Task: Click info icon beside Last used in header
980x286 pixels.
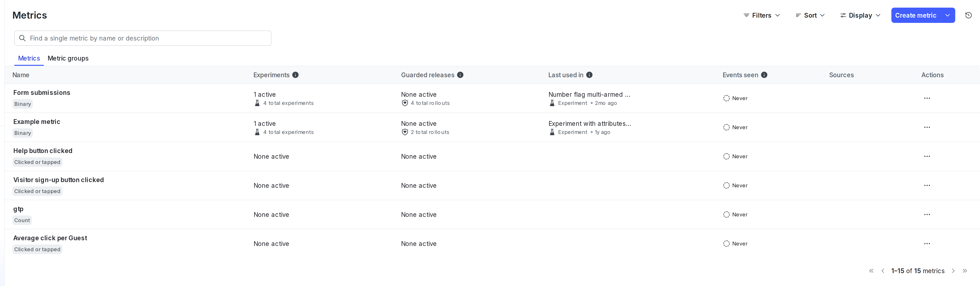Action: (589, 75)
